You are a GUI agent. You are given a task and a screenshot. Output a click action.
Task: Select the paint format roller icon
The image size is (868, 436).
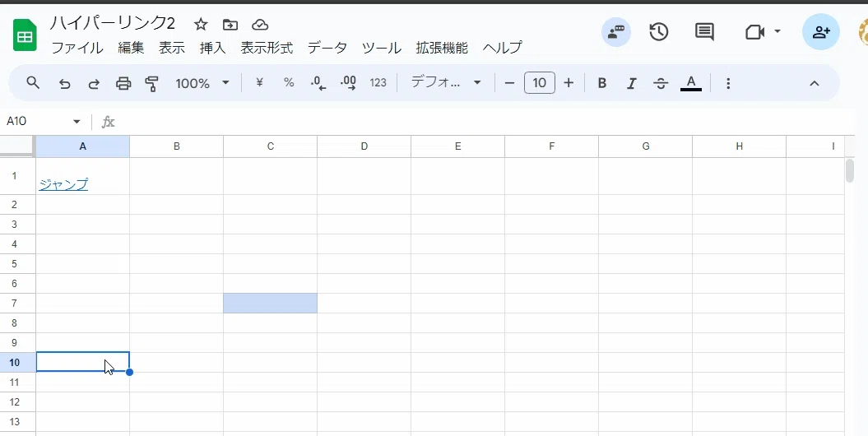151,84
